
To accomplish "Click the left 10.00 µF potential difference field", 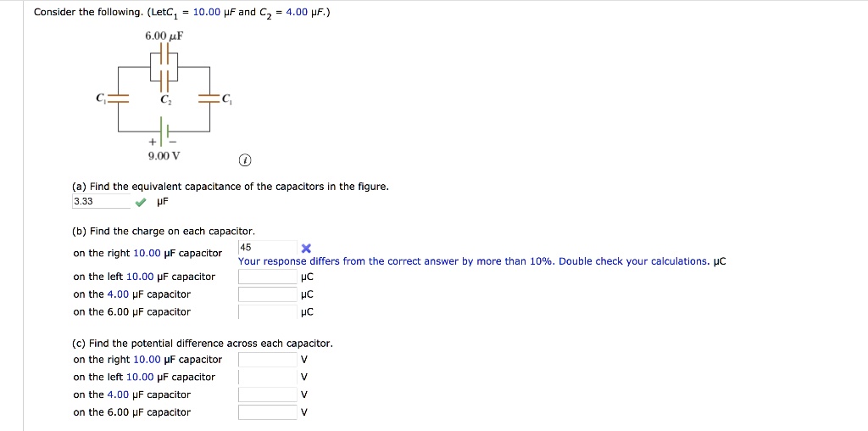I will tap(266, 378).
